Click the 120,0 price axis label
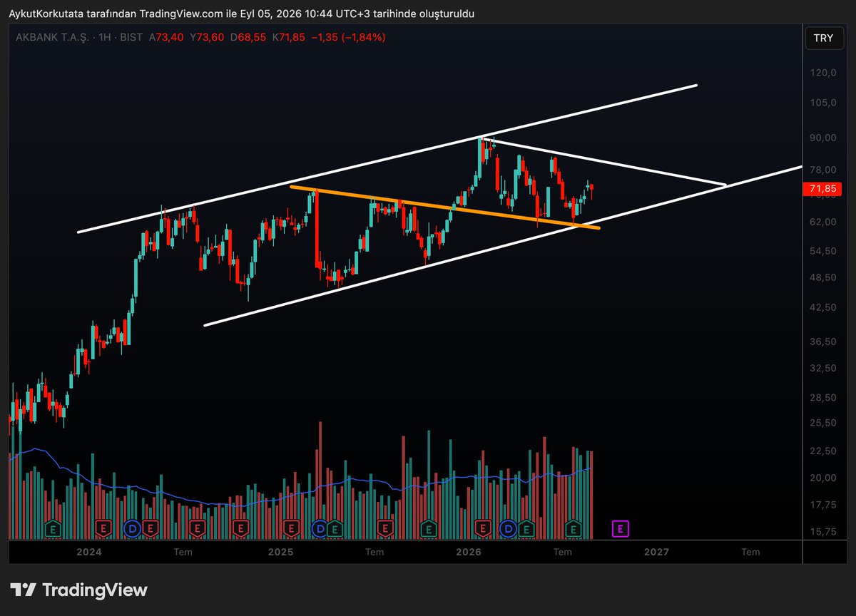This screenshot has height=616, width=856. tap(824, 73)
